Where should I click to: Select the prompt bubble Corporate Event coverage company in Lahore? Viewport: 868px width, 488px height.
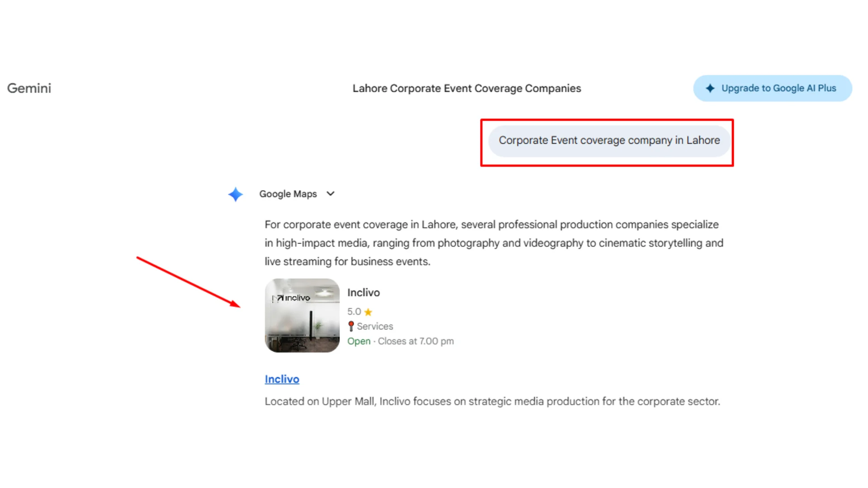pyautogui.click(x=609, y=141)
